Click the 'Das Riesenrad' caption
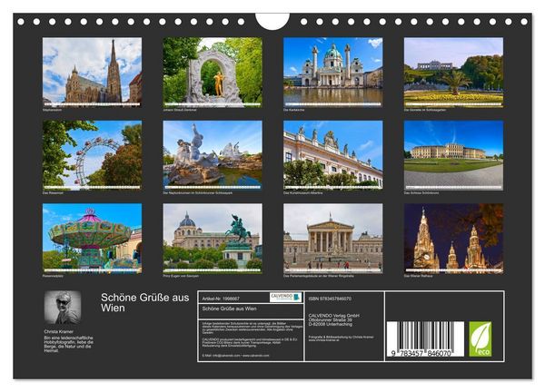The image size is (545, 392). [x=53, y=193]
